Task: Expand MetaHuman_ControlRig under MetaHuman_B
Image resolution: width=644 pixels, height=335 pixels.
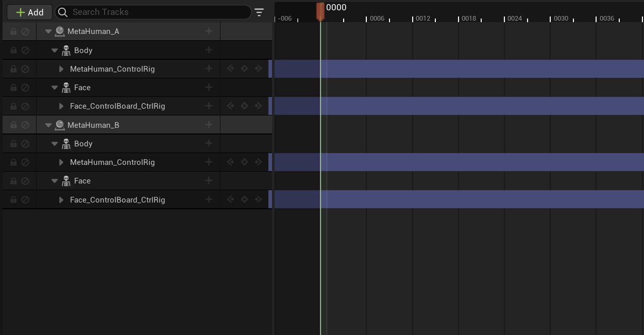Action: pyautogui.click(x=61, y=162)
